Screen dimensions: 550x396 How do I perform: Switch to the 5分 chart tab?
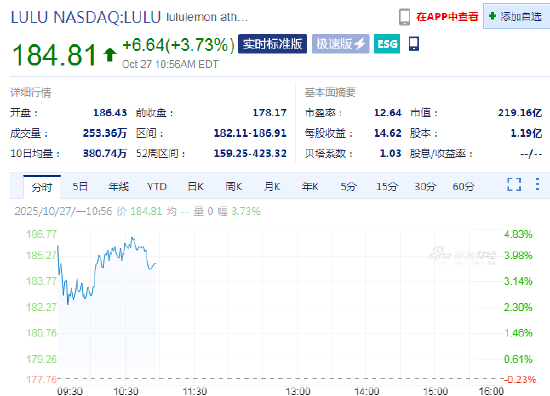348,186
